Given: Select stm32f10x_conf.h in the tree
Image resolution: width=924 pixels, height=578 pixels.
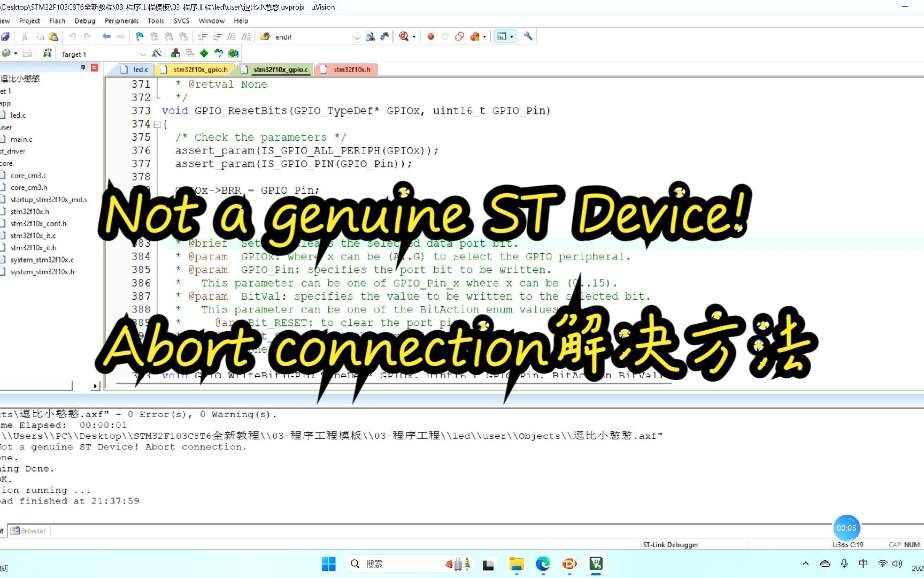Looking at the screenshot, I should tap(38, 224).
